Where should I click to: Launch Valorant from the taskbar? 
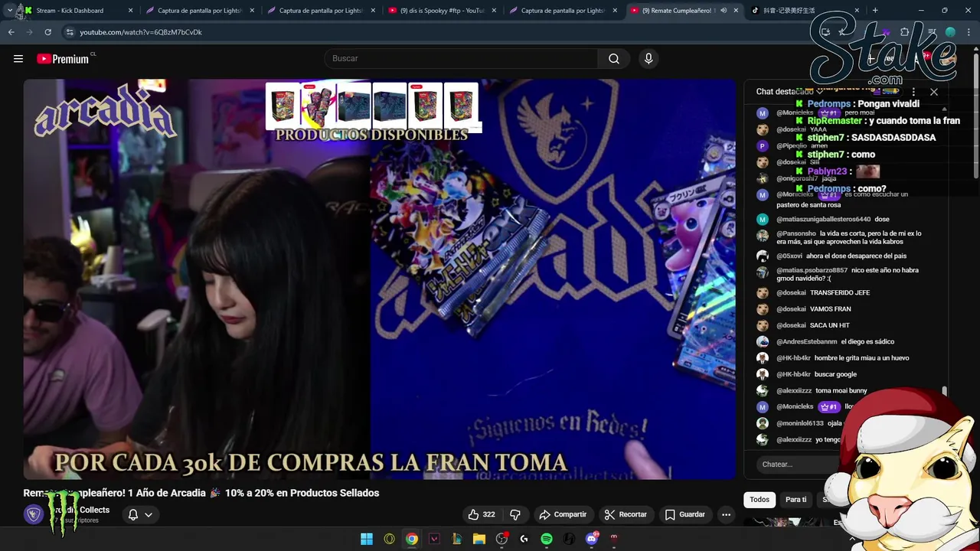click(x=434, y=539)
